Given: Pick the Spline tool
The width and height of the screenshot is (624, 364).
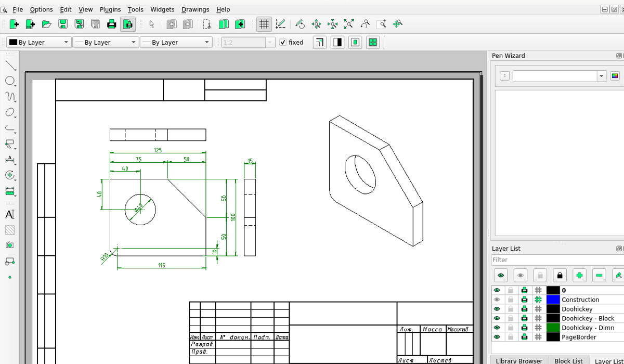Looking at the screenshot, I should point(10,96).
